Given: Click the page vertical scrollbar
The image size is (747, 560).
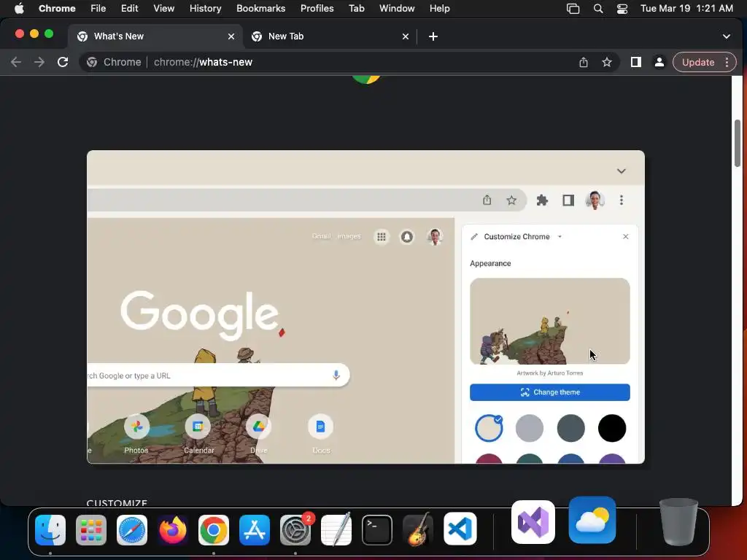Looking at the screenshot, I should tap(737, 143).
